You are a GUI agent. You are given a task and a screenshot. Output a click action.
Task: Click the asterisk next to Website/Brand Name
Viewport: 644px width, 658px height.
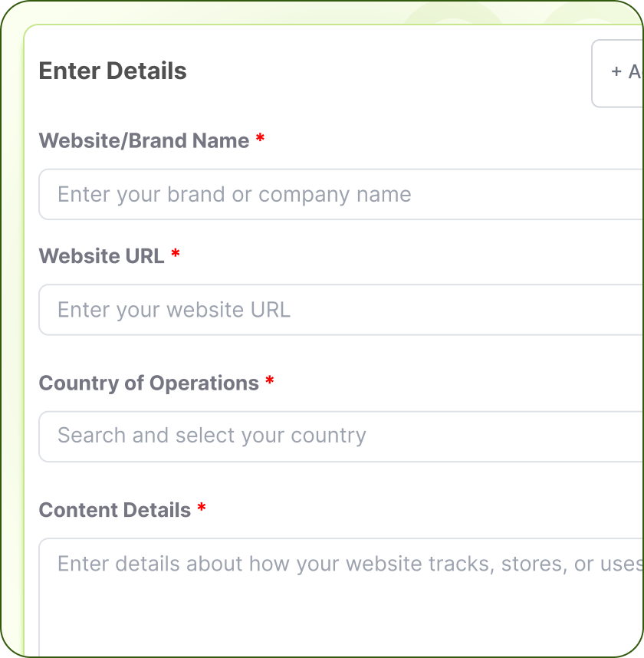pos(260,141)
